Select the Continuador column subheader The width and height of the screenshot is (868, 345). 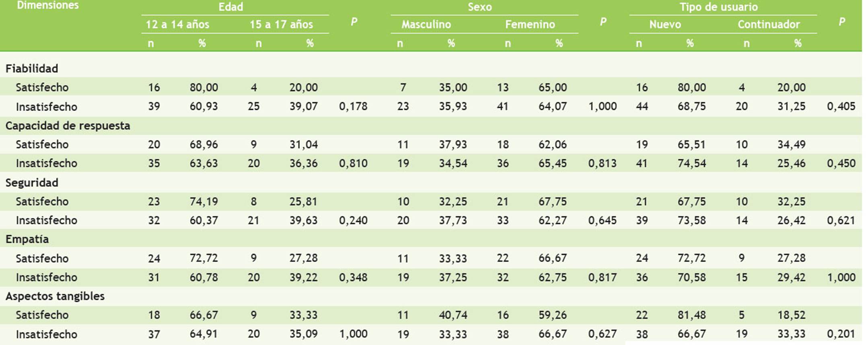(768, 25)
